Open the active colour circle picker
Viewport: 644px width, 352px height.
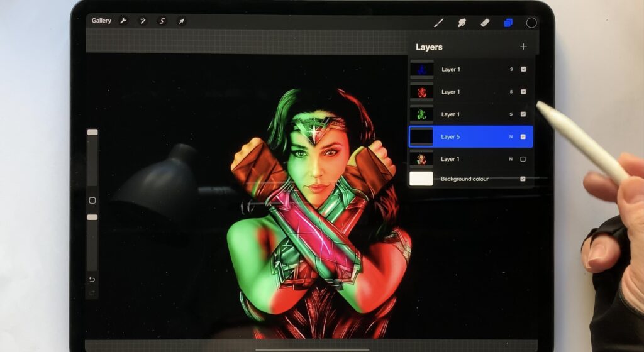pyautogui.click(x=531, y=23)
